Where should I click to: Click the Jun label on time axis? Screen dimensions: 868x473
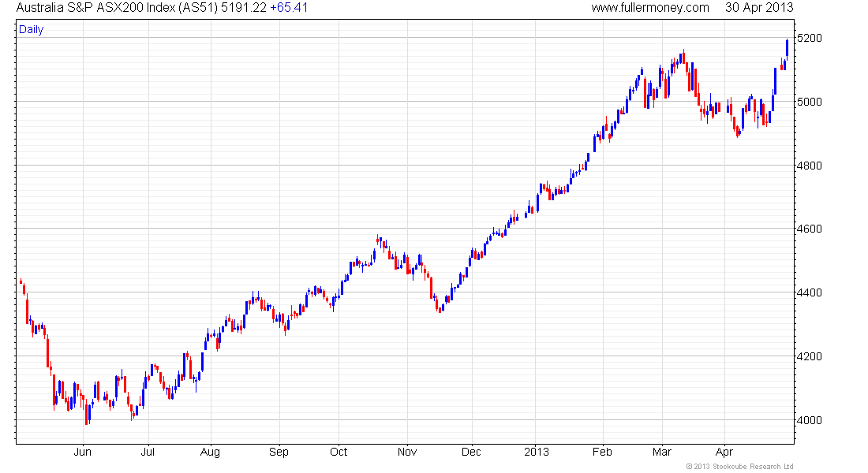(83, 452)
